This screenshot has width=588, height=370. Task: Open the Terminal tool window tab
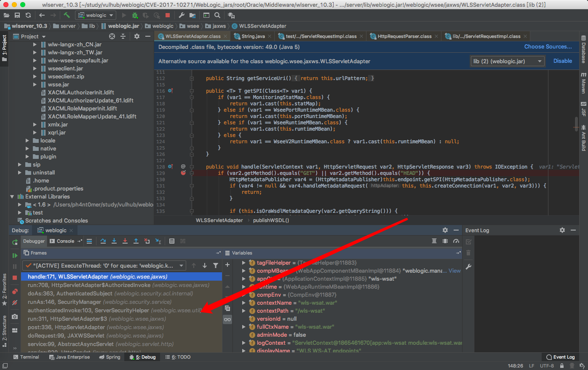(26, 357)
